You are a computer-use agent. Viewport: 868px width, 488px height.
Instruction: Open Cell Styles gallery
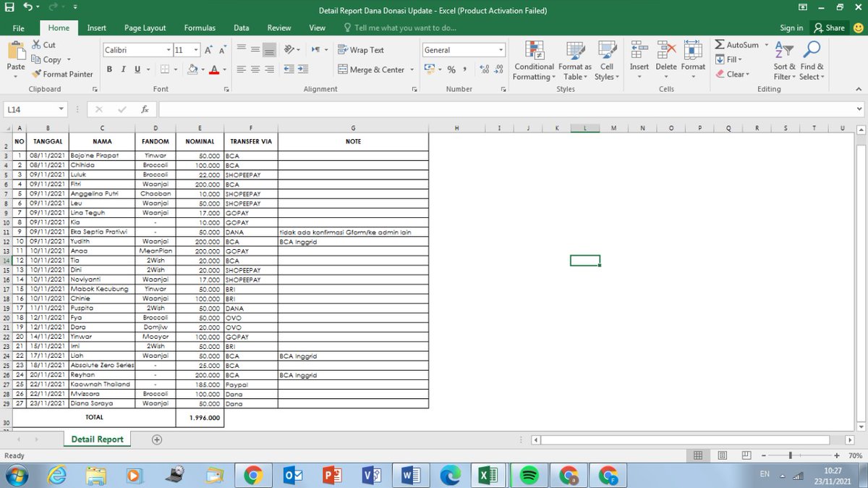[606, 61]
